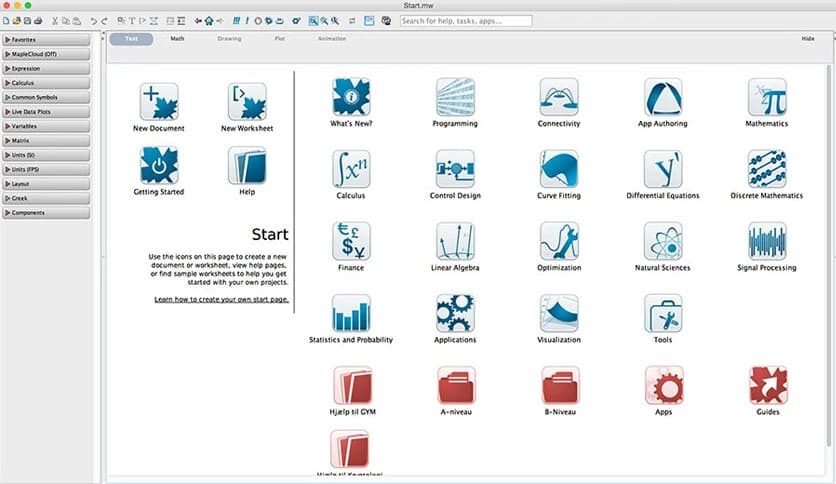The width and height of the screenshot is (836, 484).
Task: Open the Differential Equations icon
Action: [663, 169]
